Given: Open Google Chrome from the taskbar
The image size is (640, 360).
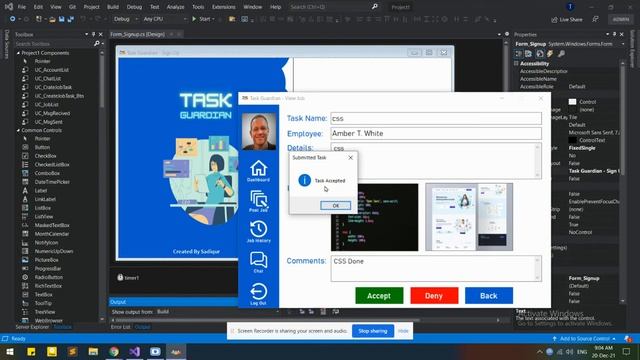Looking at the screenshot, I should [x=114, y=351].
